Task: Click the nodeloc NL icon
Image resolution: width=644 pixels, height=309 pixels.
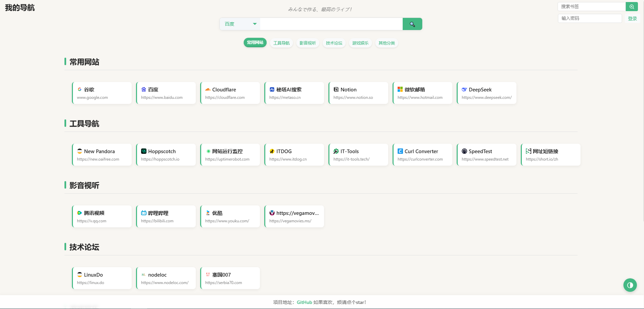Action: pyautogui.click(x=144, y=275)
